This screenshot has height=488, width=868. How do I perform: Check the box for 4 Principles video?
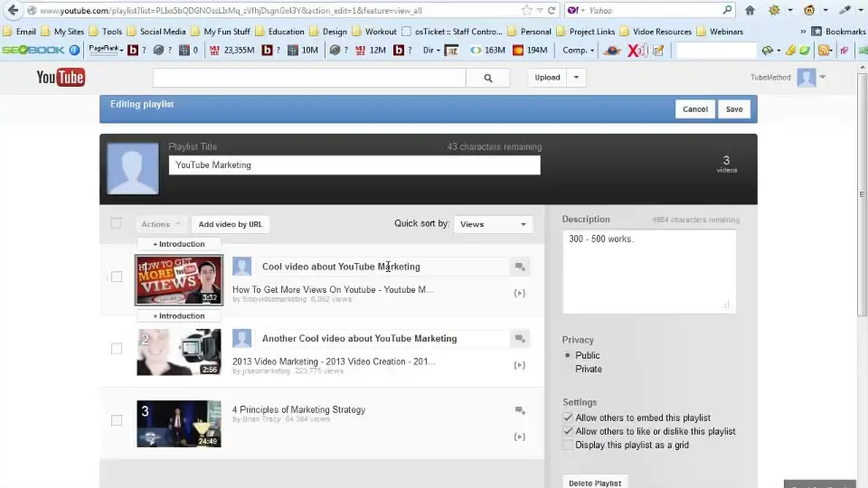pos(117,420)
